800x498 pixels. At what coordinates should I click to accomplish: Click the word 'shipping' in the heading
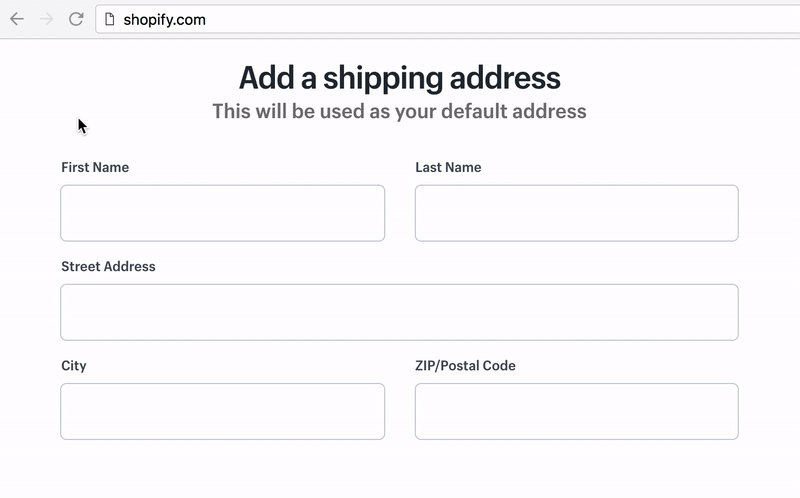pos(383,79)
